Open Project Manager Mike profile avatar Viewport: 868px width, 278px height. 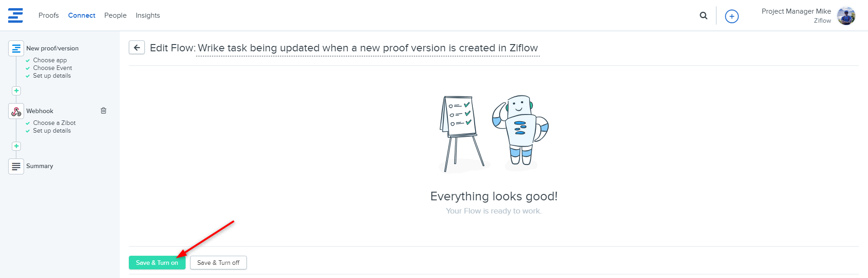(846, 16)
